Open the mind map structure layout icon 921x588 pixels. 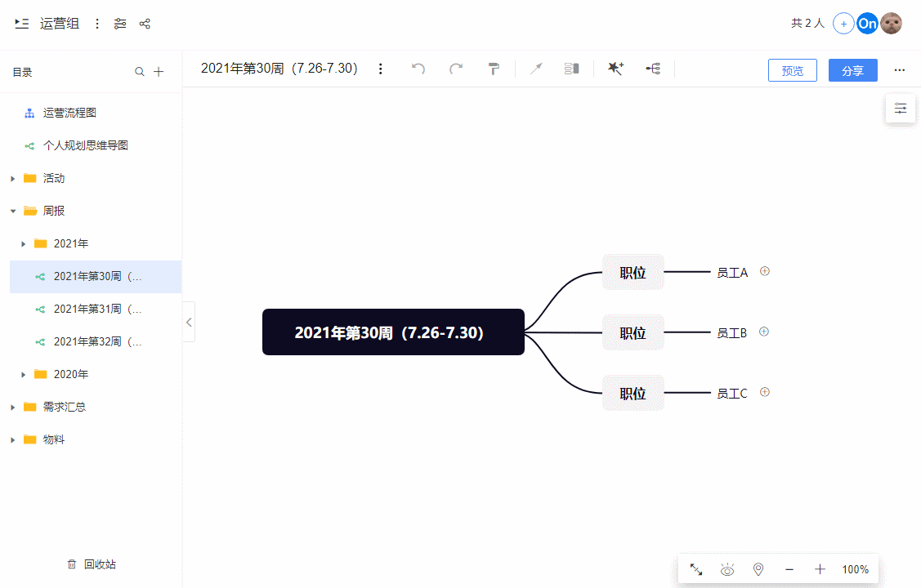(653, 69)
